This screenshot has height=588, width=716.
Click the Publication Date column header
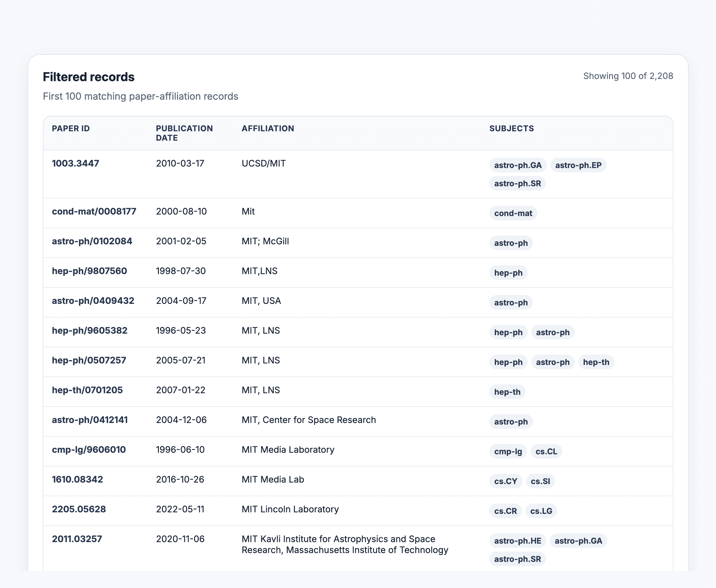point(184,133)
